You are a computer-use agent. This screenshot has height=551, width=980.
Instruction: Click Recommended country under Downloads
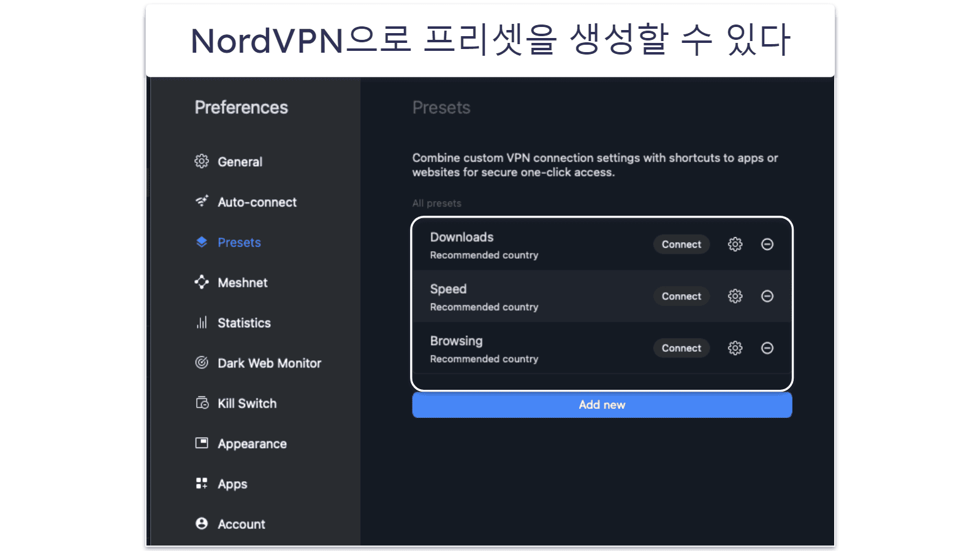(484, 255)
